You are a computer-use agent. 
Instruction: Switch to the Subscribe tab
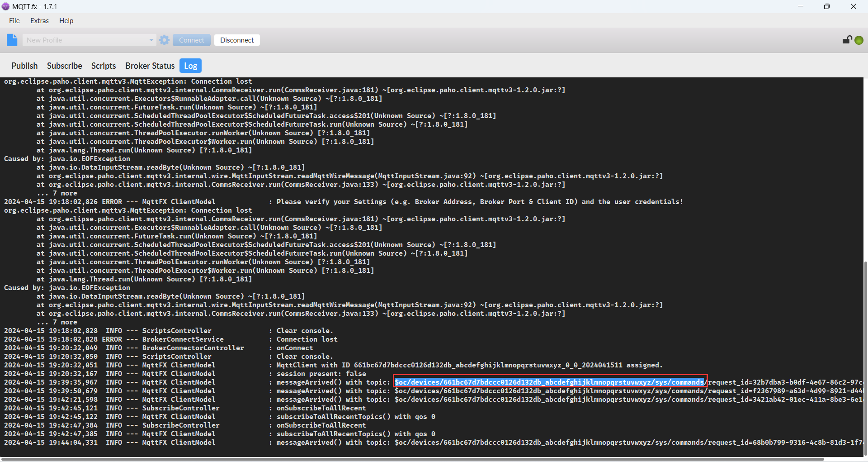click(x=65, y=66)
